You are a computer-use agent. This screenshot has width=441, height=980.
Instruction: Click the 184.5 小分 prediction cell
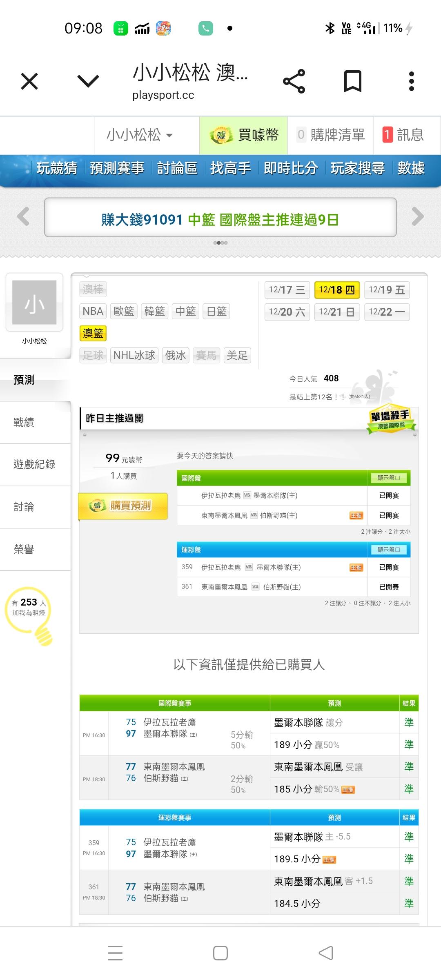pos(334,903)
